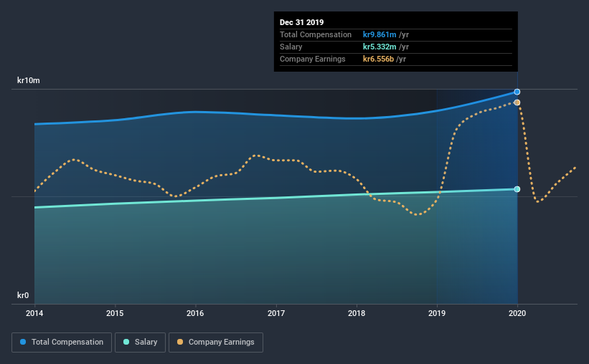Click the blue dot in Total Compensation legend
Screen dimensions: 589x364
click(x=23, y=342)
